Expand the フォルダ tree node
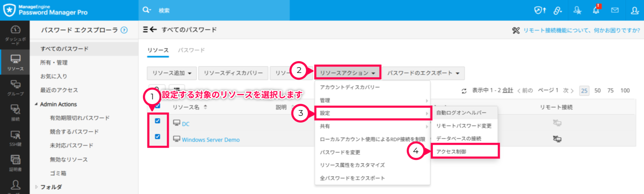The height and width of the screenshot is (194, 644). pos(37,187)
